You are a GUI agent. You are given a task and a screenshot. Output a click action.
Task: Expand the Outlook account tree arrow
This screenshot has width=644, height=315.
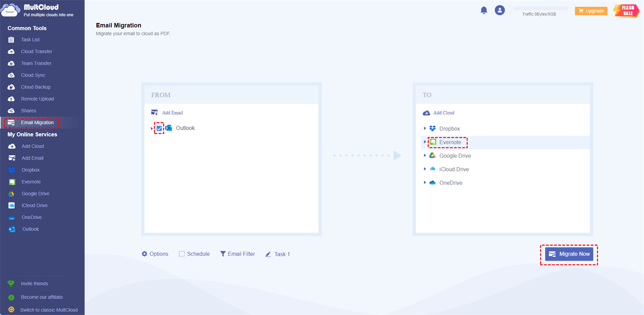(x=152, y=128)
